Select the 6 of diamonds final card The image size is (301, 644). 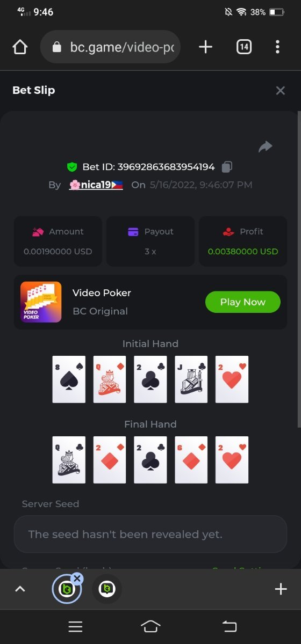click(191, 459)
